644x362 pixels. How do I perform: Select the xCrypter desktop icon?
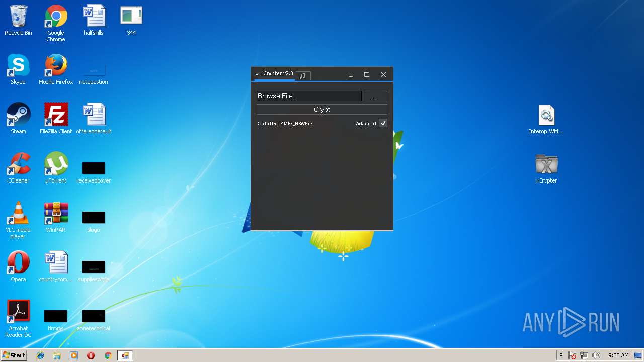click(x=546, y=168)
